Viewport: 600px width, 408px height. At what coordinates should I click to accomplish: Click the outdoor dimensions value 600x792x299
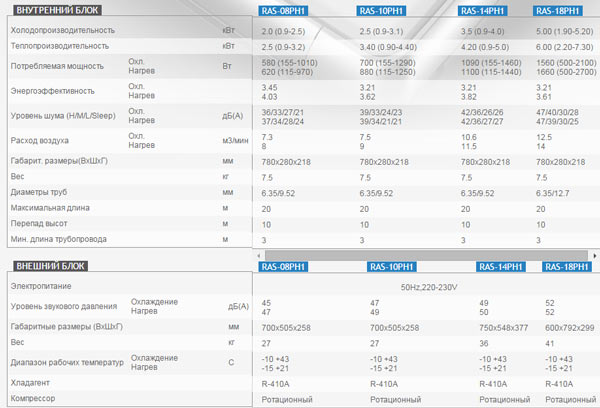[570, 328]
